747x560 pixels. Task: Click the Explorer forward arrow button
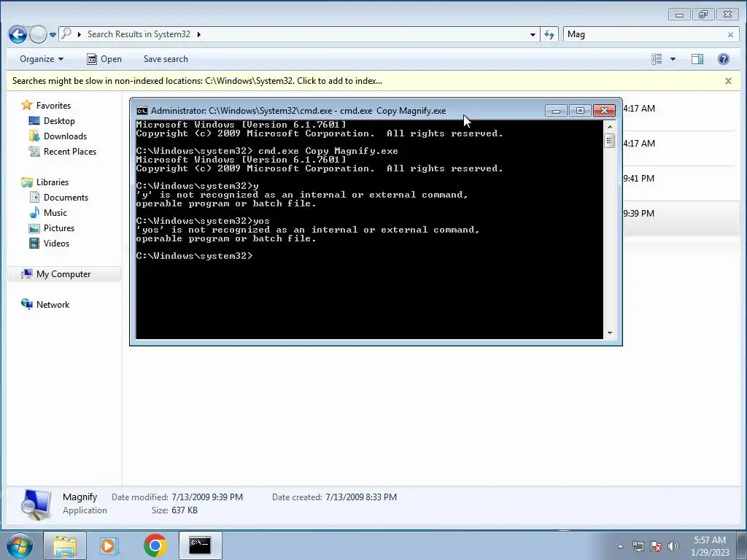(38, 34)
